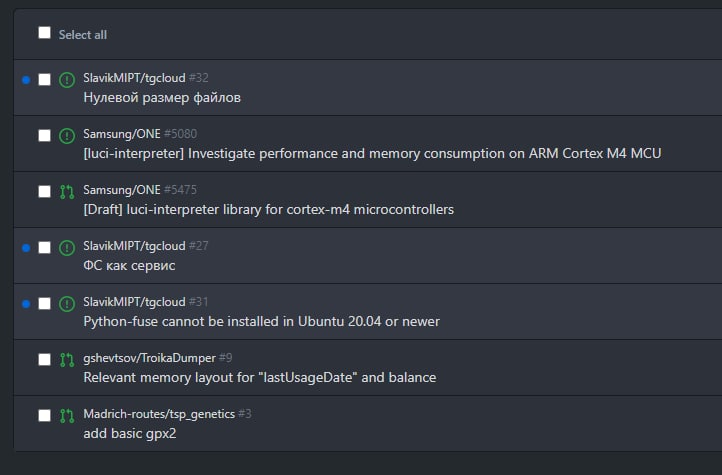Tick the Select all checkbox
The width and height of the screenshot is (722, 475).
click(x=44, y=33)
